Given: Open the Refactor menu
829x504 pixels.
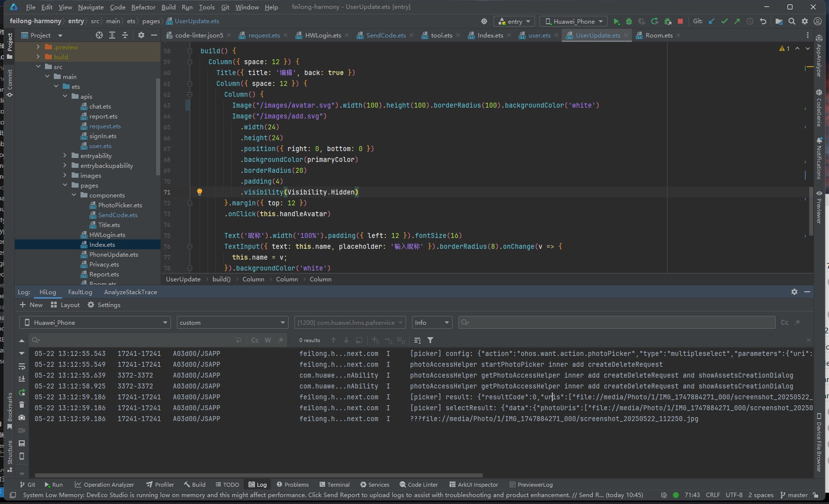Looking at the screenshot, I should (143, 7).
